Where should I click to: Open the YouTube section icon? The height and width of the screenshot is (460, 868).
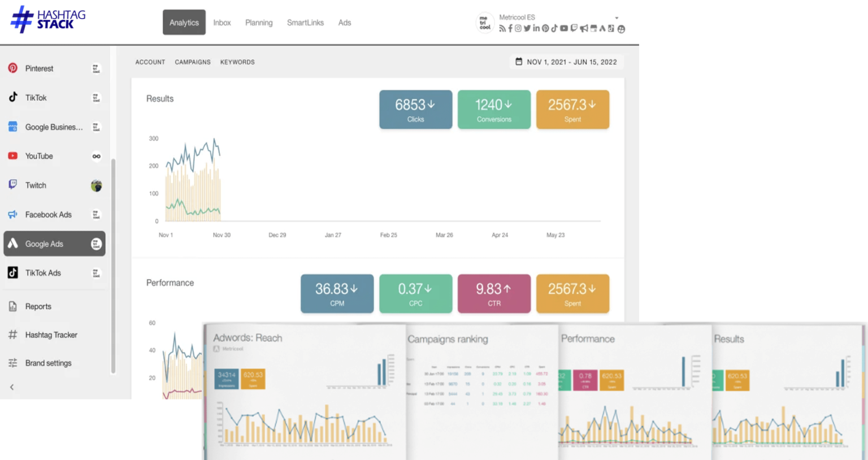12,156
